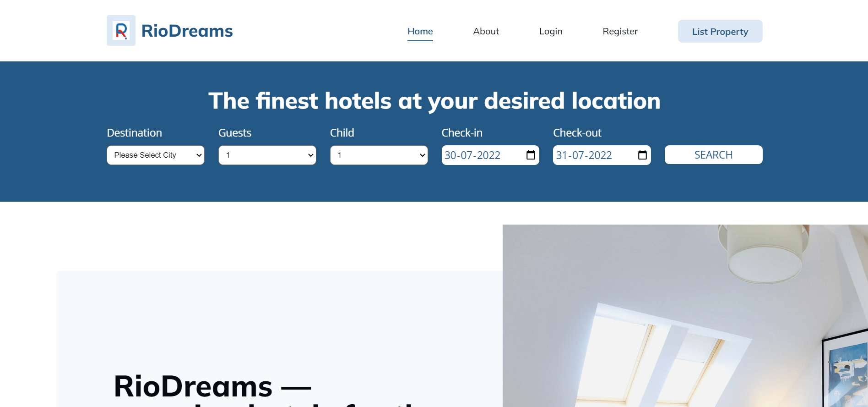Go to the Home menu item

click(420, 31)
